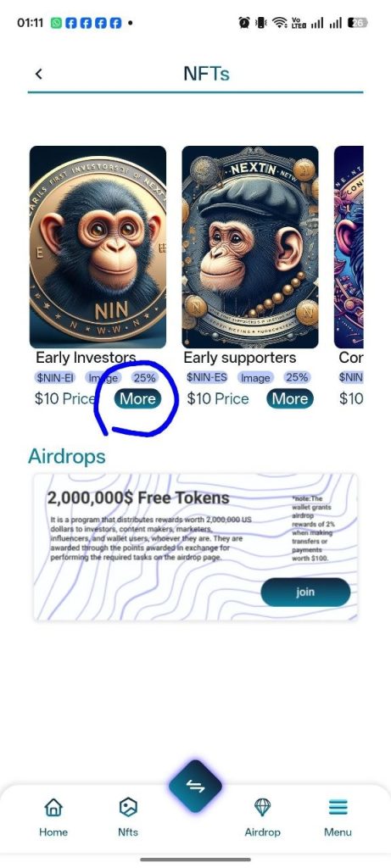
Task: Tap the alarm clock status icon
Action: tap(244, 23)
